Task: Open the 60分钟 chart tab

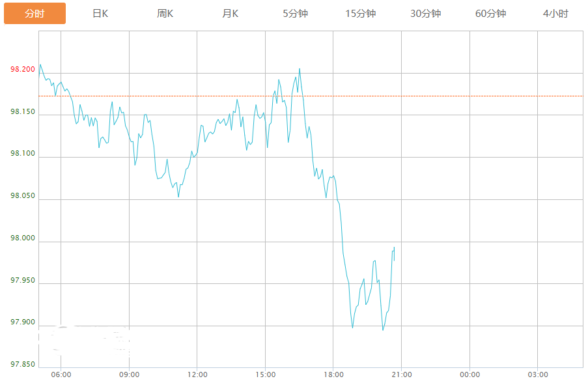Action: coord(490,14)
